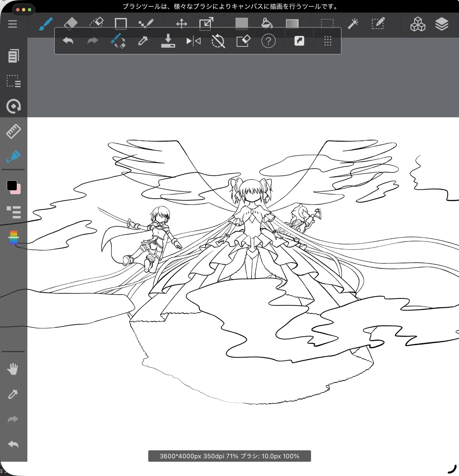Open the document edit menu in sidebar
This screenshot has width=459, height=476.
coord(13,56)
